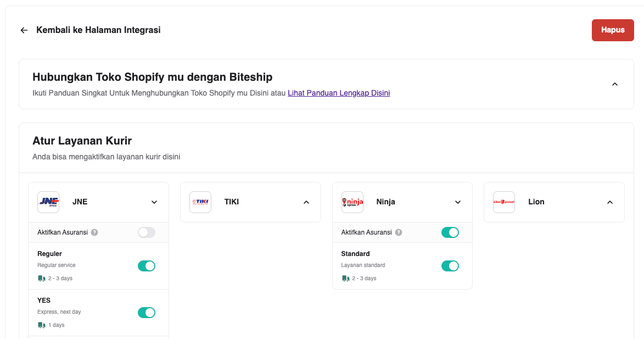Click the '1 days' delivery estimate
The image size is (644, 339).
click(x=56, y=325)
